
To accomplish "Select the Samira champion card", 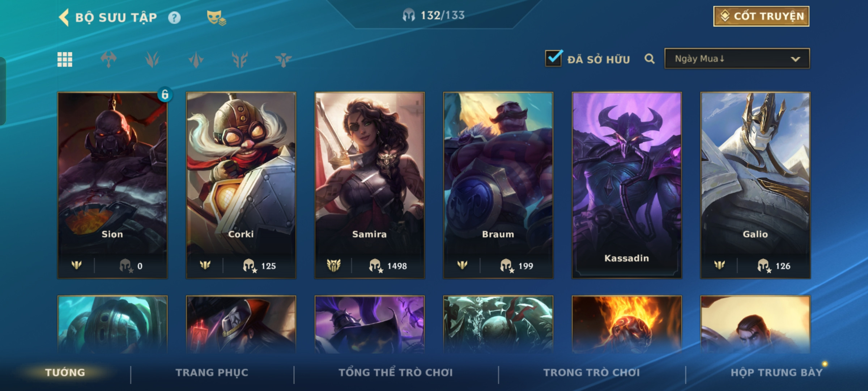I will (x=370, y=185).
